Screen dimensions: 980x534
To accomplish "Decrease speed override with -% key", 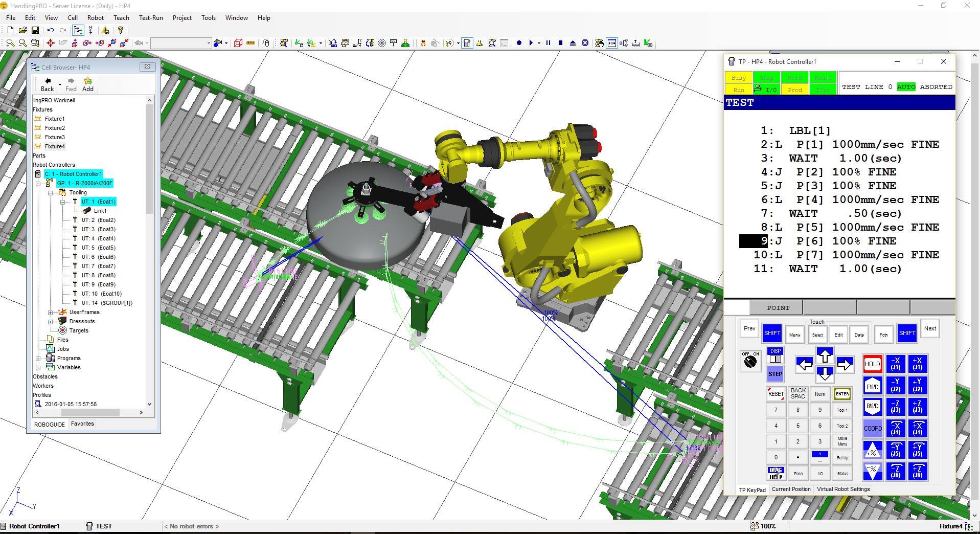I will [872, 472].
